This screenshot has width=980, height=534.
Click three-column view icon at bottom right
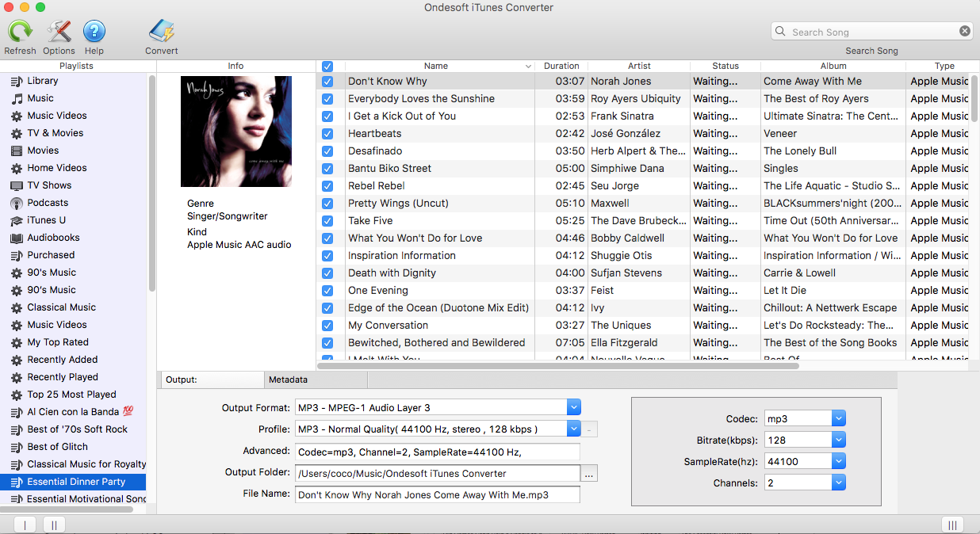click(x=952, y=524)
